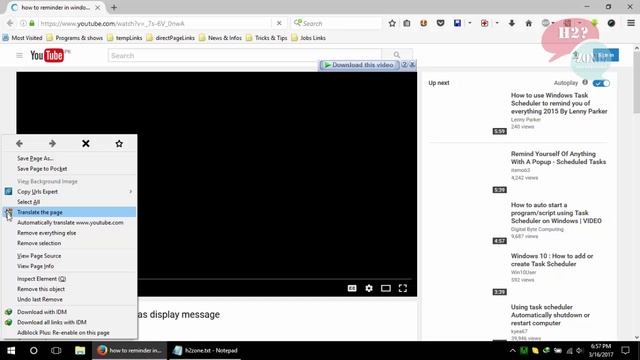
Task: Choose Save Page to Pocket
Action: tap(42, 169)
